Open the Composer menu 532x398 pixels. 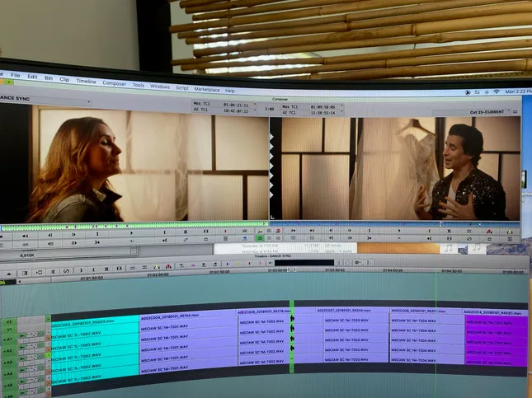(x=114, y=83)
